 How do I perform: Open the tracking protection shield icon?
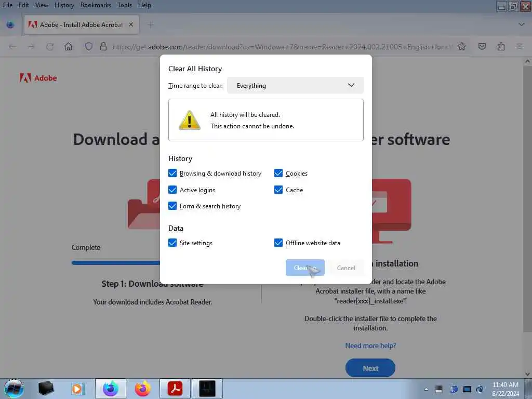pos(88,46)
